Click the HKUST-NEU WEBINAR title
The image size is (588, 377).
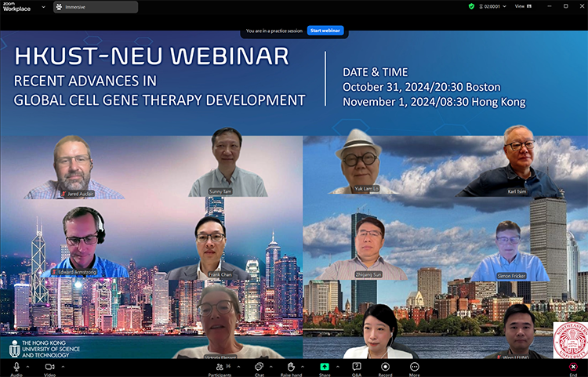pos(151,56)
